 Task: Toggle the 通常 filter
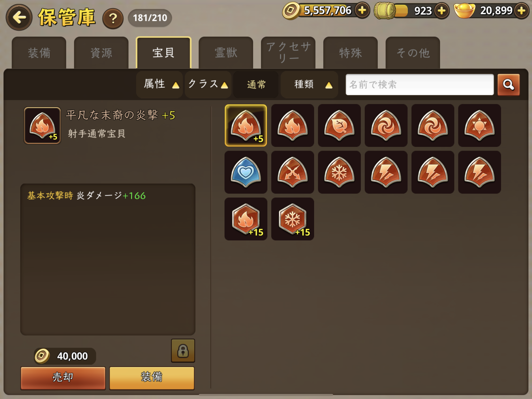click(256, 85)
